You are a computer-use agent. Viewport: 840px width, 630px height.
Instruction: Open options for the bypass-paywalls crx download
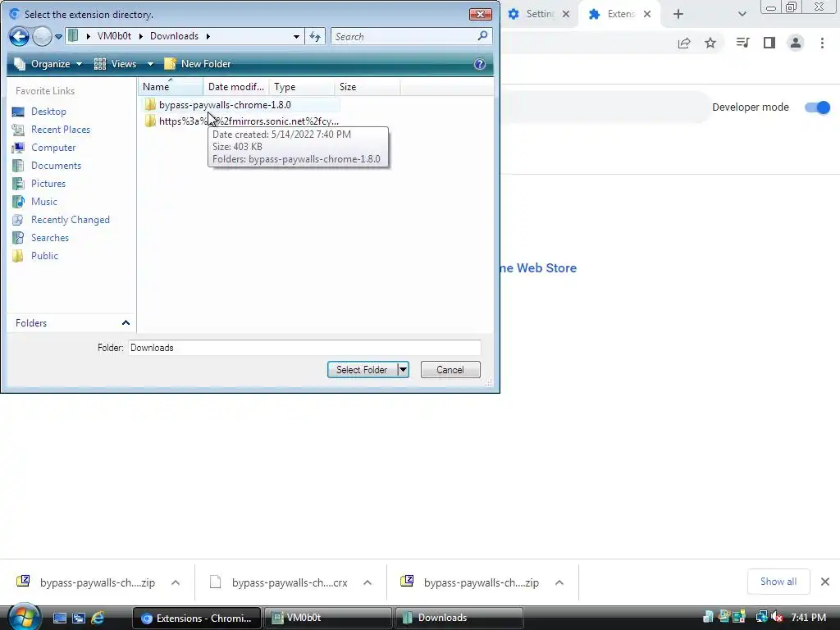point(367,582)
